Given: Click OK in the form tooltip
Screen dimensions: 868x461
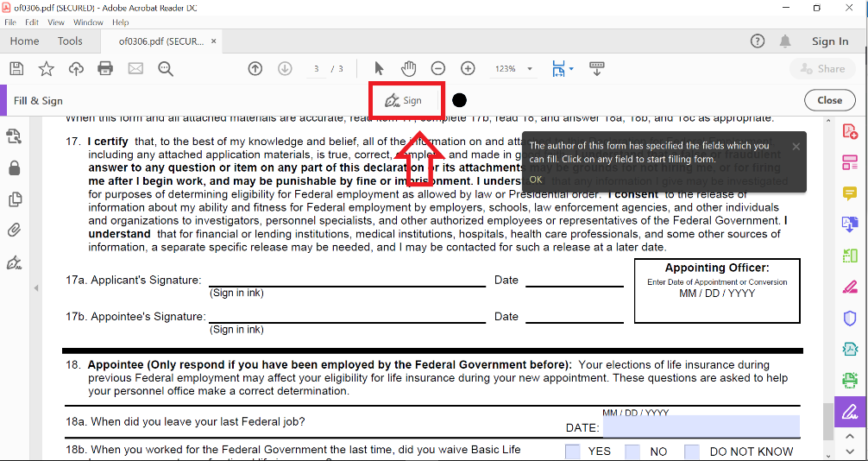Looking at the screenshot, I should click(535, 180).
